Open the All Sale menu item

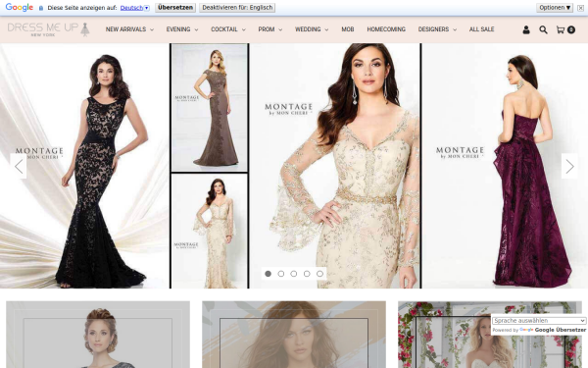[481, 29]
